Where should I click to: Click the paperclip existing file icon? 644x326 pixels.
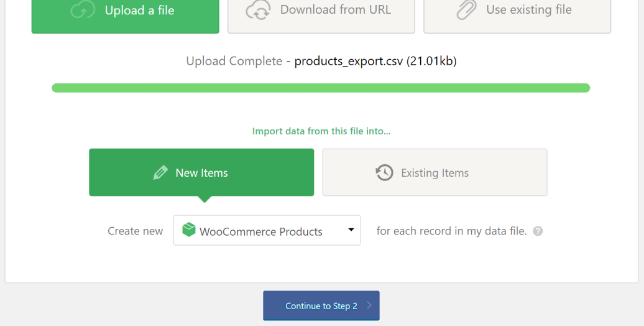467,9
